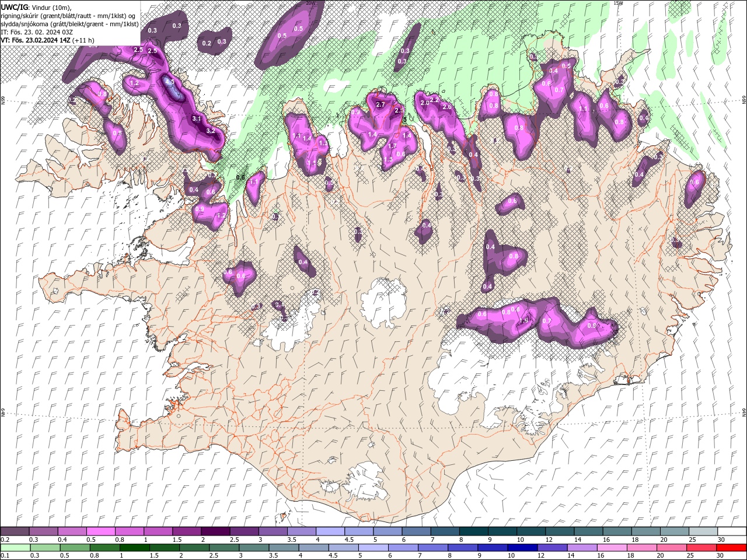Click the (+11 h) forecast offset text
747x560 pixels.
(85, 40)
